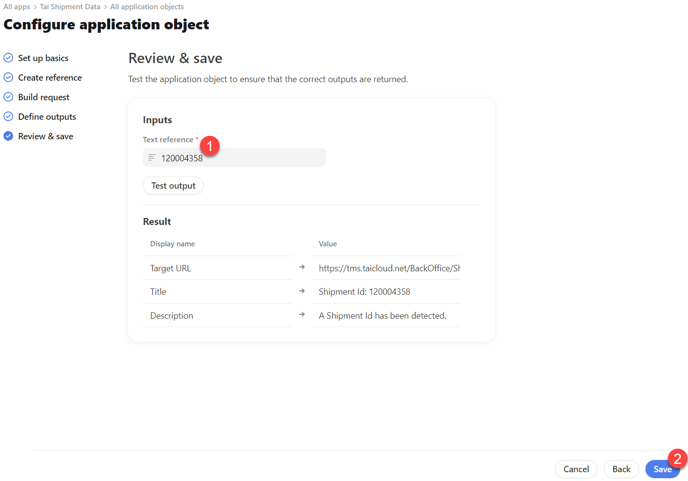Select the Build request step
688x481 pixels.
click(x=43, y=97)
